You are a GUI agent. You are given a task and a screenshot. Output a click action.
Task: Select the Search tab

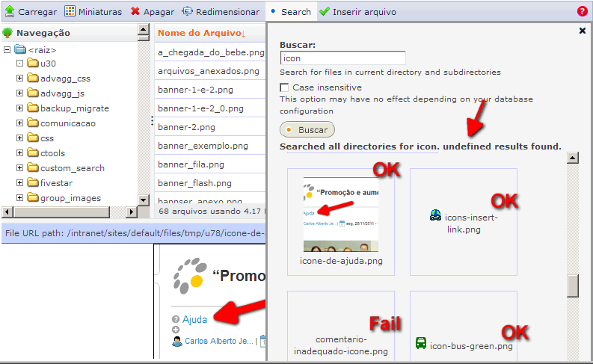click(291, 12)
